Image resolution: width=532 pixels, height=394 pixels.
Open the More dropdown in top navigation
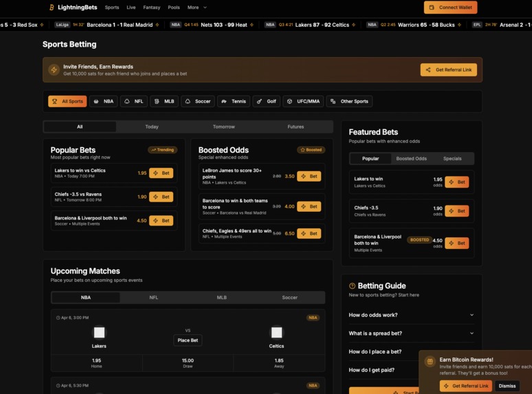pyautogui.click(x=197, y=7)
